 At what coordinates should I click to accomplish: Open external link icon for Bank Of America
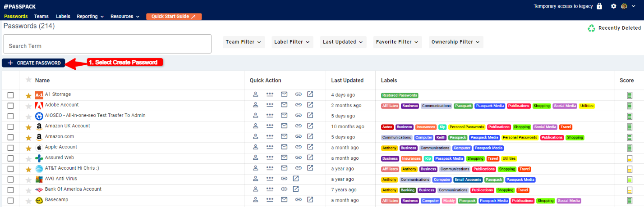click(296, 189)
